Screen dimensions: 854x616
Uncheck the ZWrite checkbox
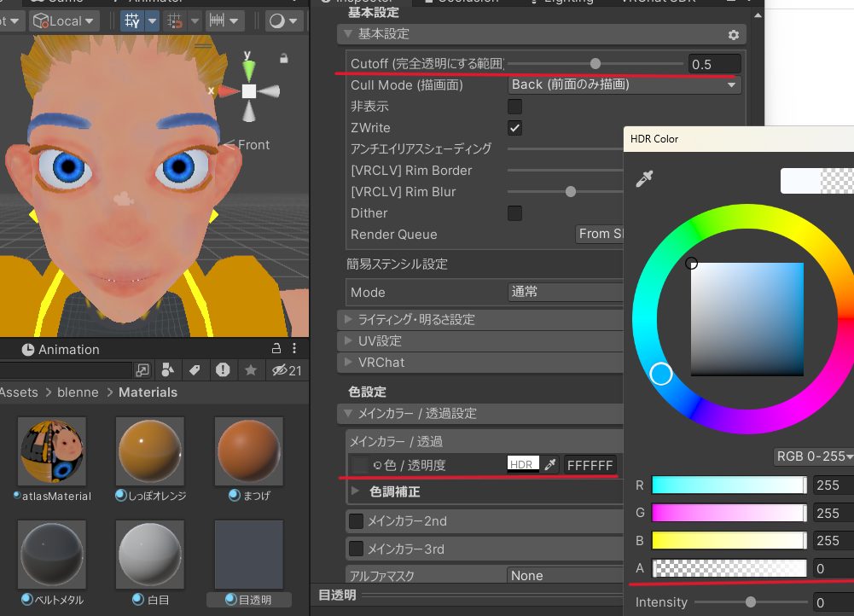click(514, 128)
